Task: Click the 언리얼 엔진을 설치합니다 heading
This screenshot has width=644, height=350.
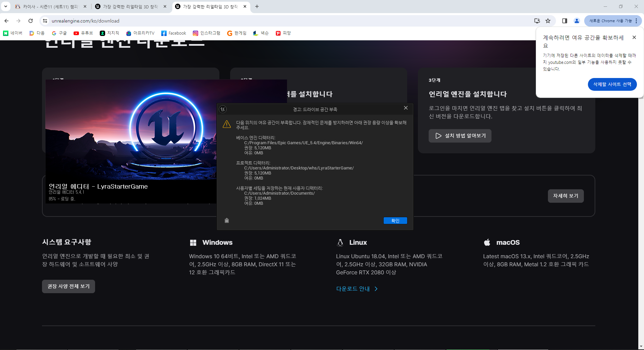Action: point(468,94)
